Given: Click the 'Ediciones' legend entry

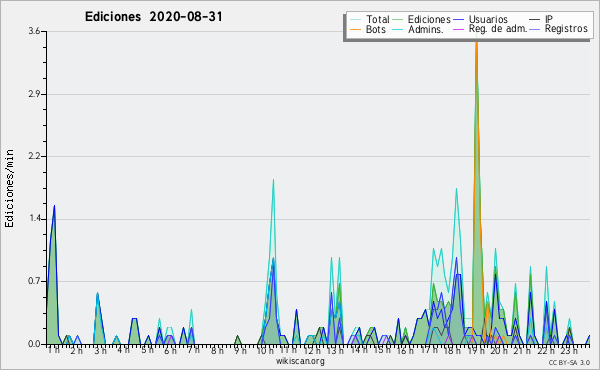Looking at the screenshot, I should (x=429, y=19).
